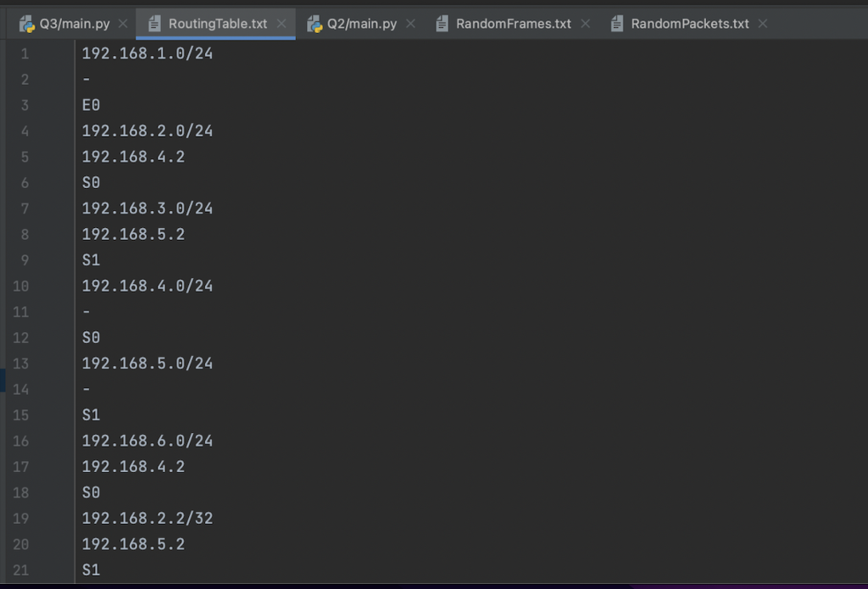The image size is (868, 589).
Task: Click S0 on line 6
Action: 91,183
